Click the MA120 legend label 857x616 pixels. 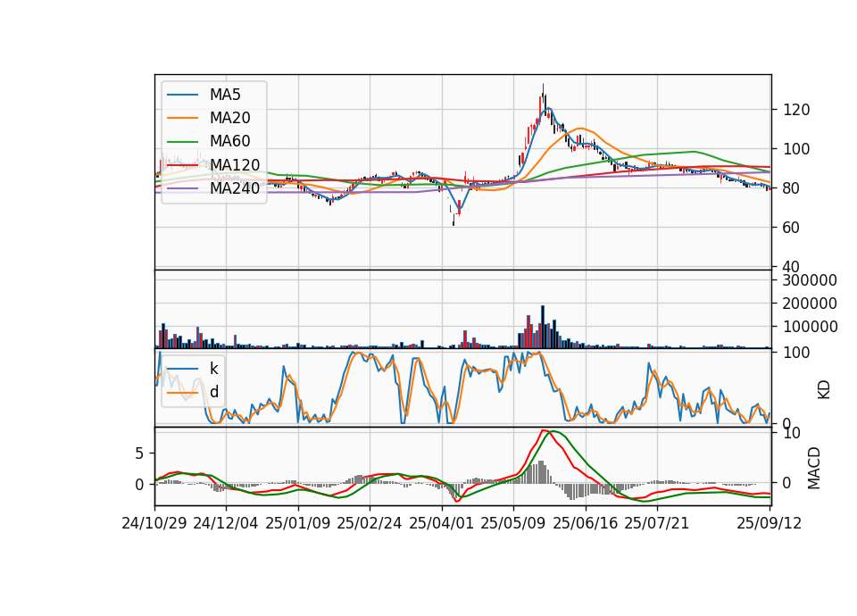click(235, 164)
